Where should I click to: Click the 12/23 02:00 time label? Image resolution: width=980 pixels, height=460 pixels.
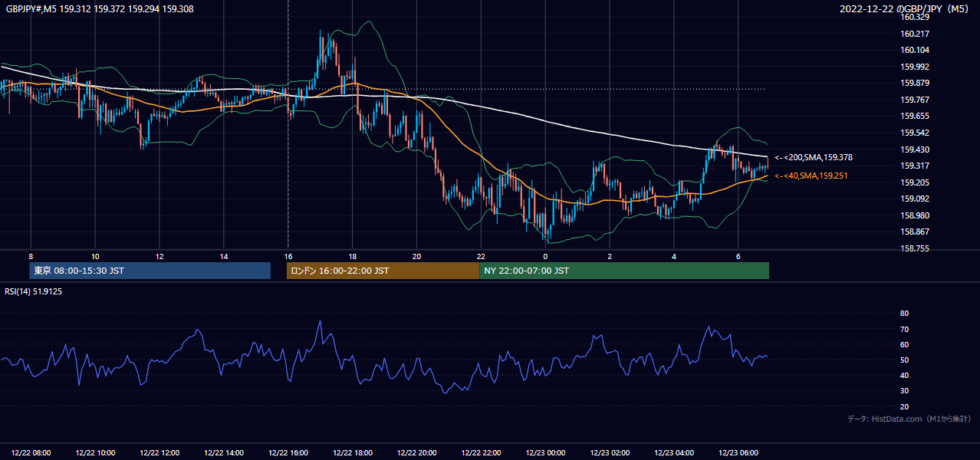610,453
